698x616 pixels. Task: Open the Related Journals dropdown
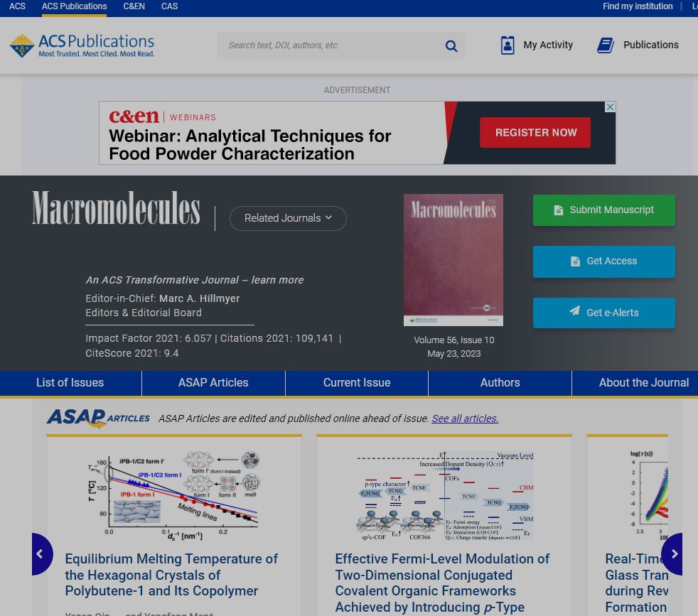point(288,218)
